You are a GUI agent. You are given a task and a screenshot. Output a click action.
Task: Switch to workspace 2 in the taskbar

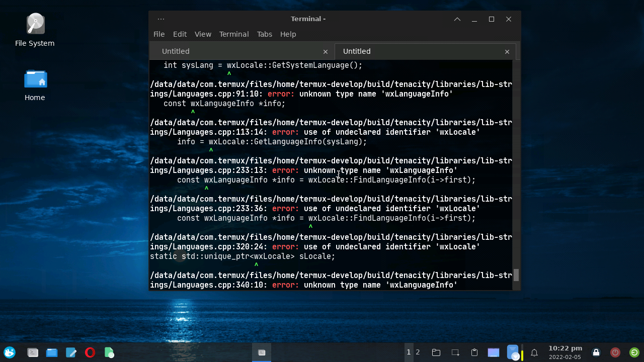click(x=418, y=352)
